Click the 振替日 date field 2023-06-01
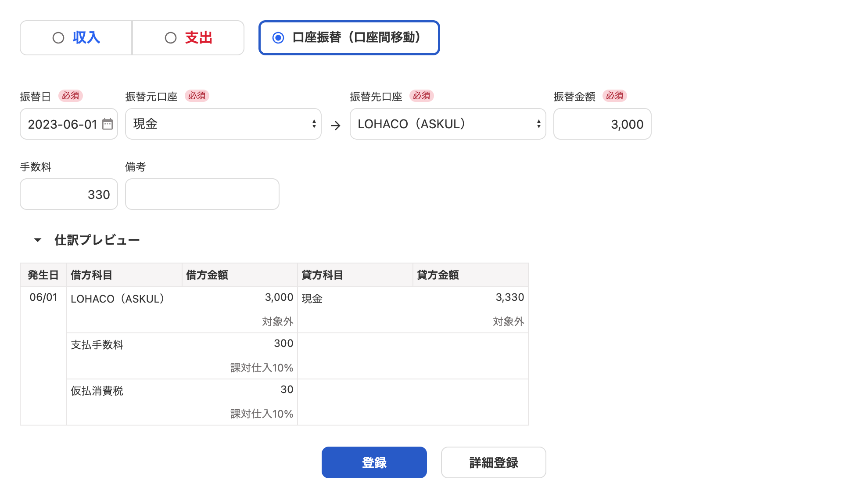 click(x=69, y=124)
